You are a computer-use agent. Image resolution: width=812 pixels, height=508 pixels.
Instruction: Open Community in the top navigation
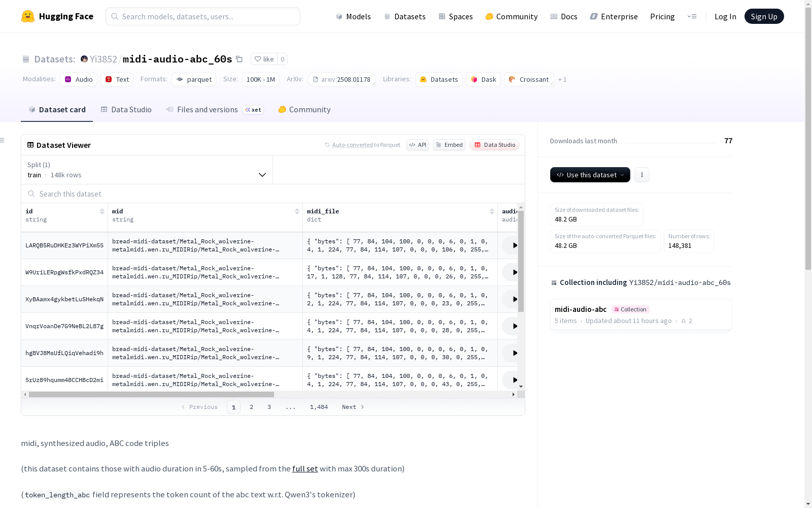511,16
